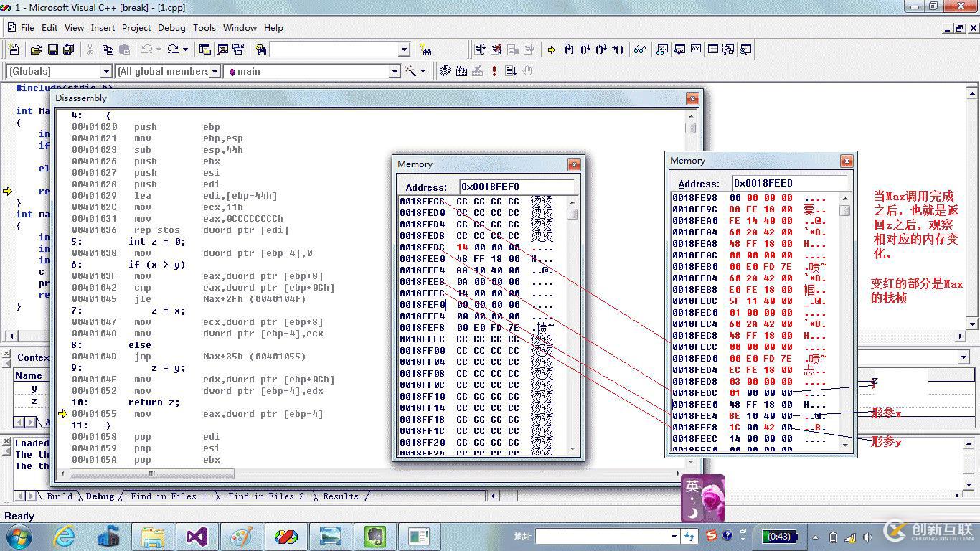
Task: Click the Search help binoculars icon
Action: click(x=426, y=50)
